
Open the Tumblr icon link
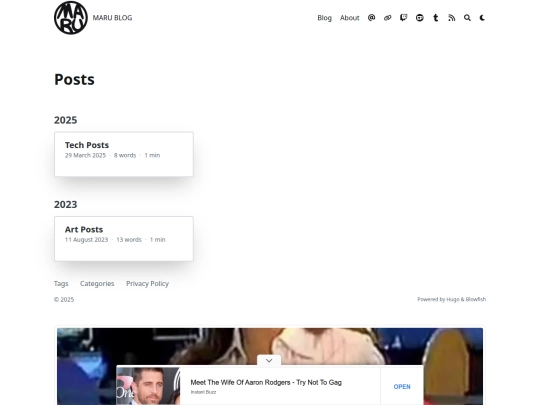(436, 18)
